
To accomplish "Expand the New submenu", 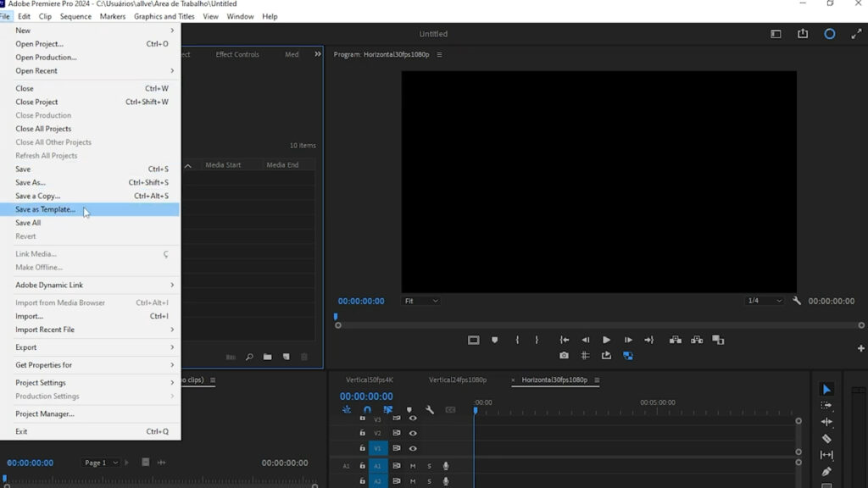I will click(90, 30).
